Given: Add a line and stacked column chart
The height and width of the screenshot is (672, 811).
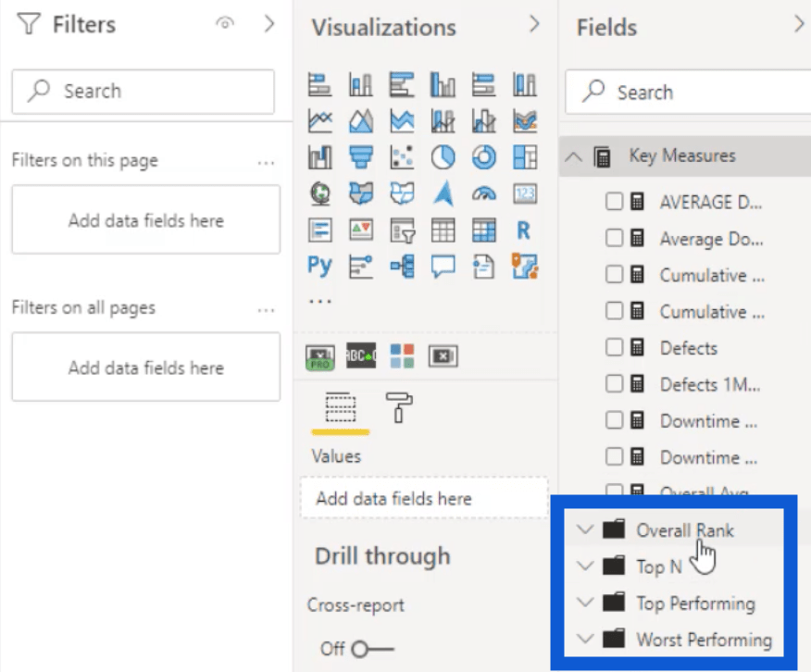Looking at the screenshot, I should click(x=443, y=121).
